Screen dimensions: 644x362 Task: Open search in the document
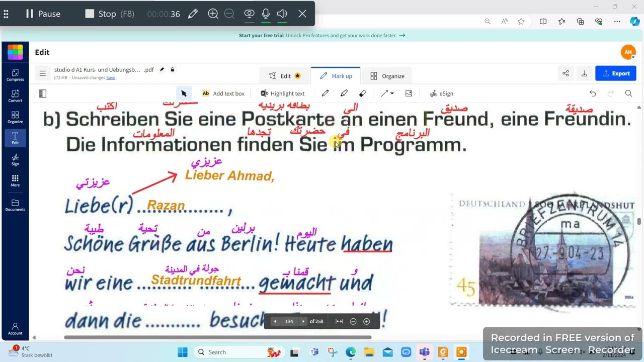pyautogui.click(x=628, y=94)
